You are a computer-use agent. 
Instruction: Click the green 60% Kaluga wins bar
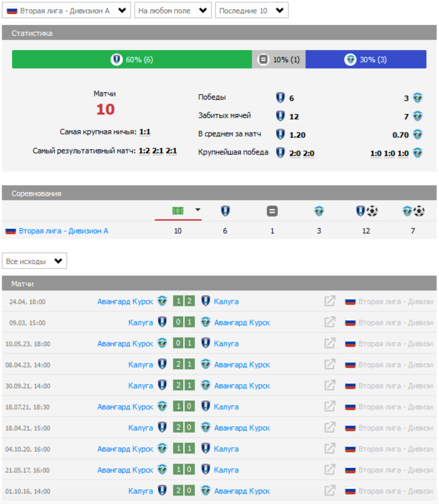pyautogui.click(x=132, y=59)
